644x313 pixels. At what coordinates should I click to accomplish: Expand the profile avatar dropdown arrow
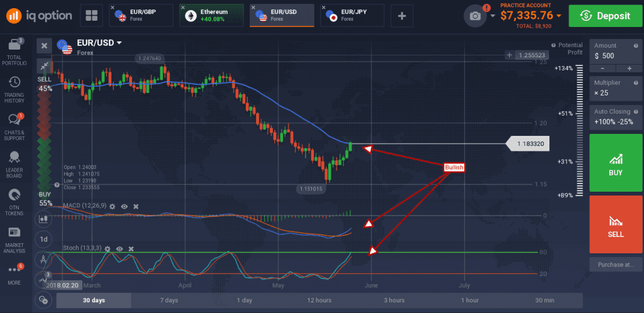(492, 16)
